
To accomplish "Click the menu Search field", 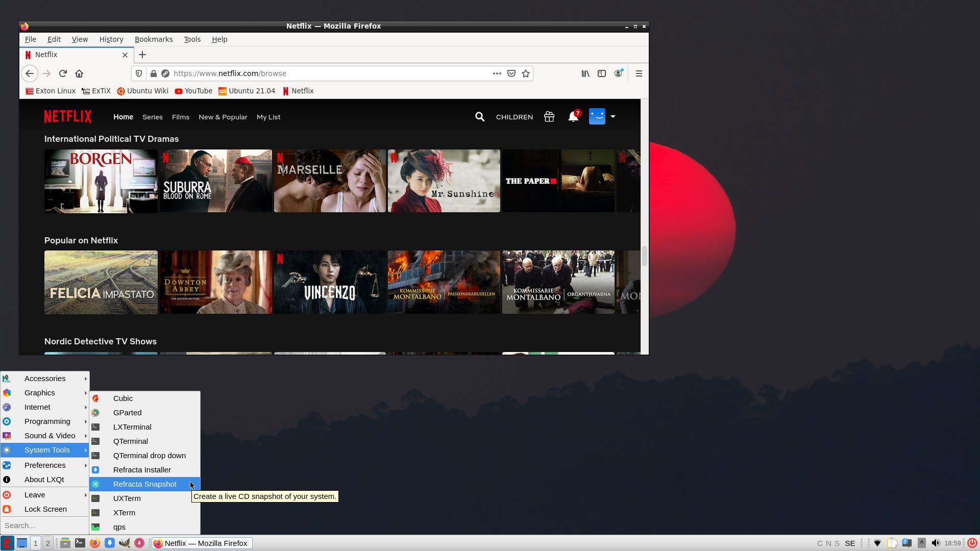I will point(45,525).
